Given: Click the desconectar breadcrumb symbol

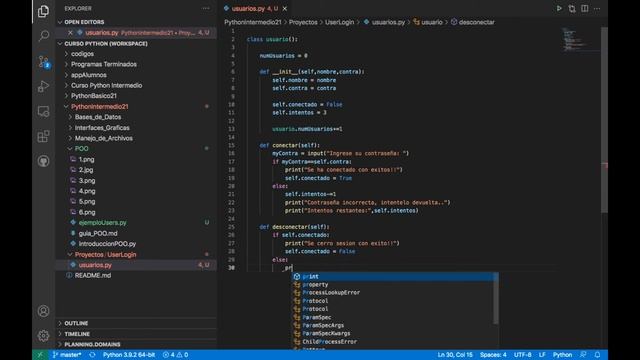Looking at the screenshot, I should click(x=472, y=22).
